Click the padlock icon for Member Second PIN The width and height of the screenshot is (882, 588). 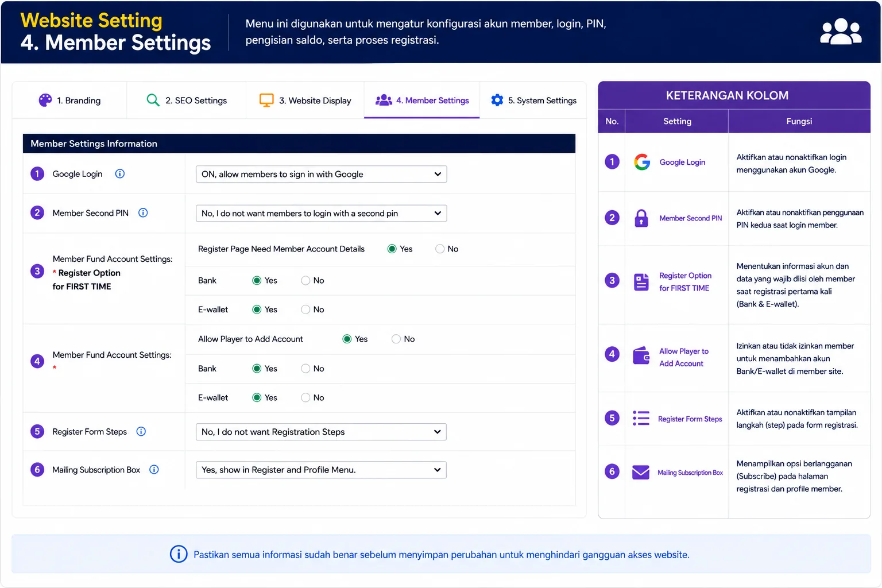click(641, 218)
